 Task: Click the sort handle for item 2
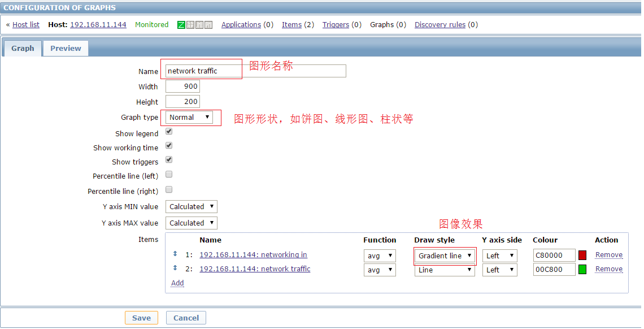click(175, 268)
